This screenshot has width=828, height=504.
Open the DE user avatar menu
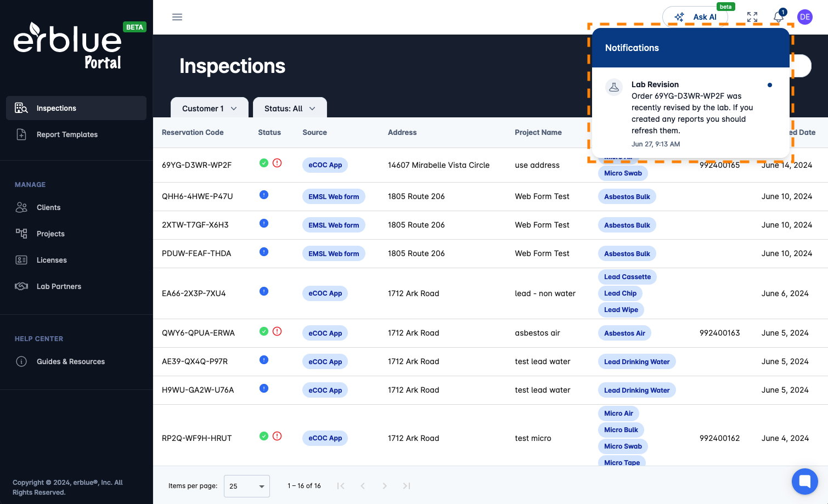[x=805, y=17]
